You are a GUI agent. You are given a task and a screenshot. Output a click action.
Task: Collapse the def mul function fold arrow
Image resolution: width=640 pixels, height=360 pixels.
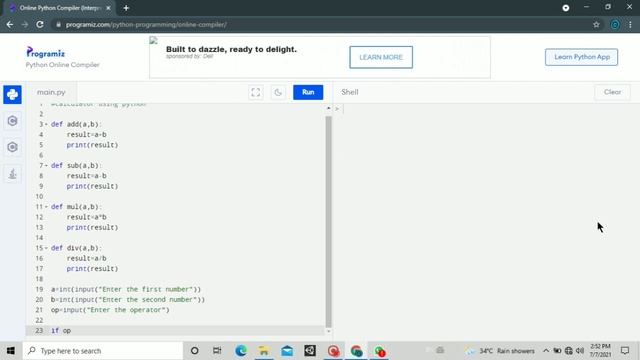(x=46, y=207)
